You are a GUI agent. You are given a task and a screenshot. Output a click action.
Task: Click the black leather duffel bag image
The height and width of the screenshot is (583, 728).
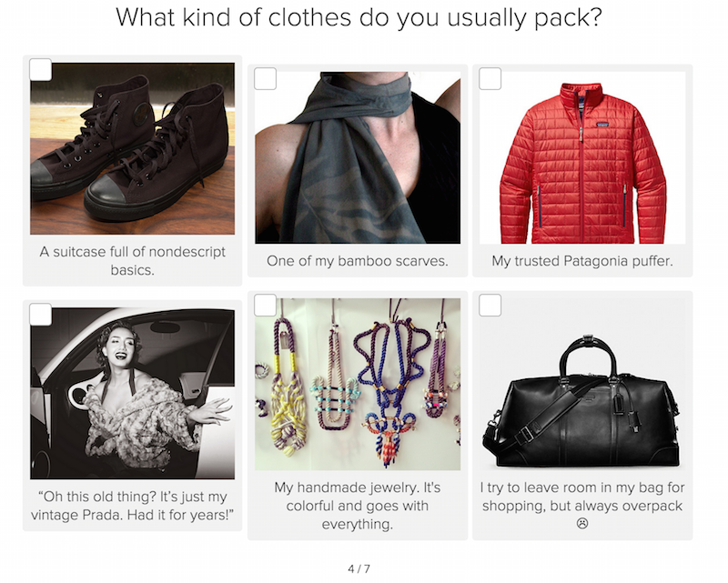coord(582,385)
